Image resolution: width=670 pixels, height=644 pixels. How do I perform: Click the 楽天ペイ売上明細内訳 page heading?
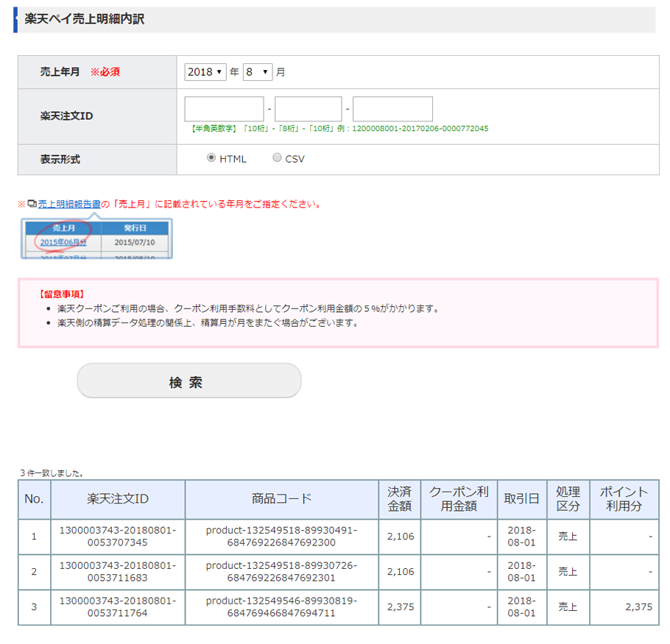tap(84, 19)
